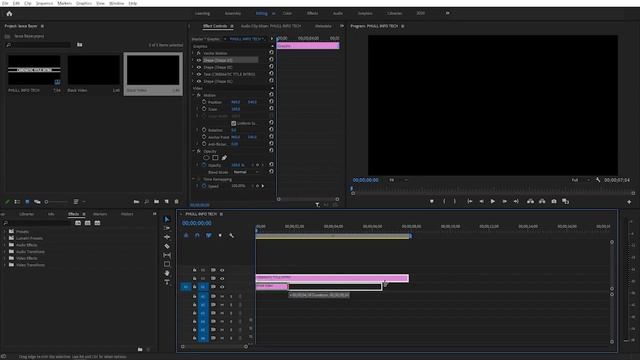Step forward one frame in Program monitor
Screen dimensions: 640x360
point(504,202)
